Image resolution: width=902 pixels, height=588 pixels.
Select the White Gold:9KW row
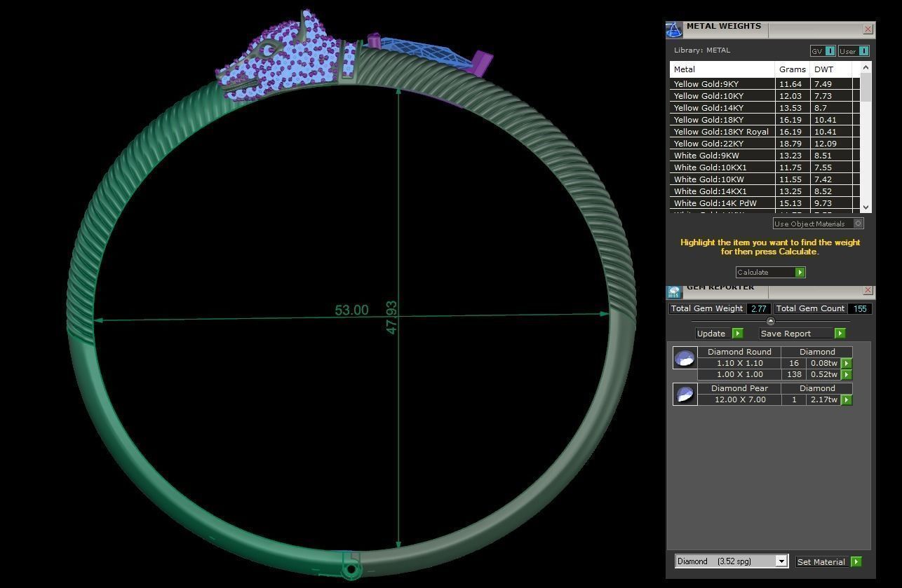coord(765,156)
